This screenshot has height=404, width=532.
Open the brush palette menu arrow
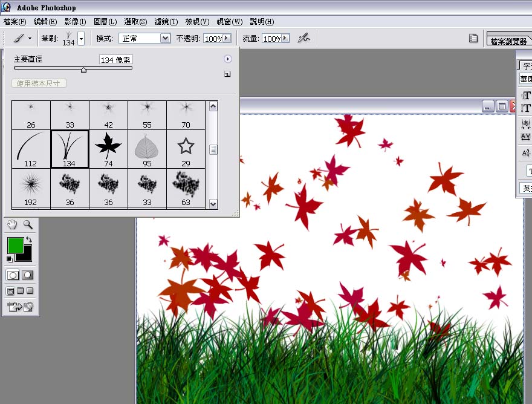click(228, 59)
